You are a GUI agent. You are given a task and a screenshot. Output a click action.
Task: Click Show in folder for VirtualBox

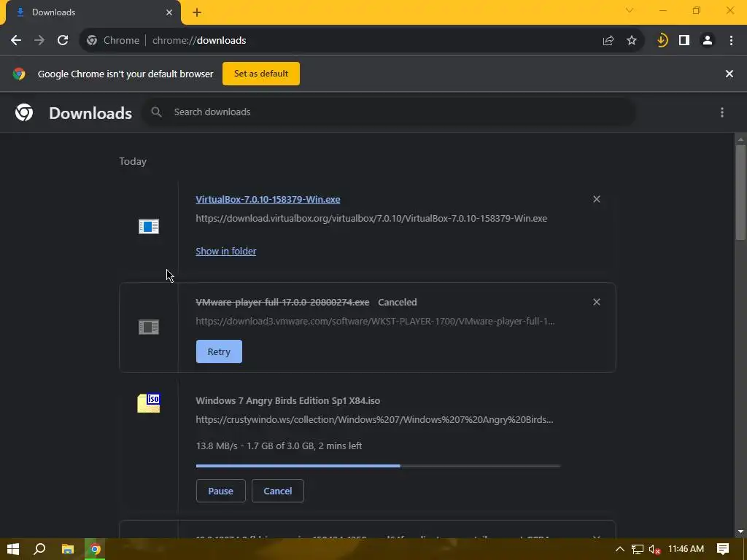click(226, 251)
